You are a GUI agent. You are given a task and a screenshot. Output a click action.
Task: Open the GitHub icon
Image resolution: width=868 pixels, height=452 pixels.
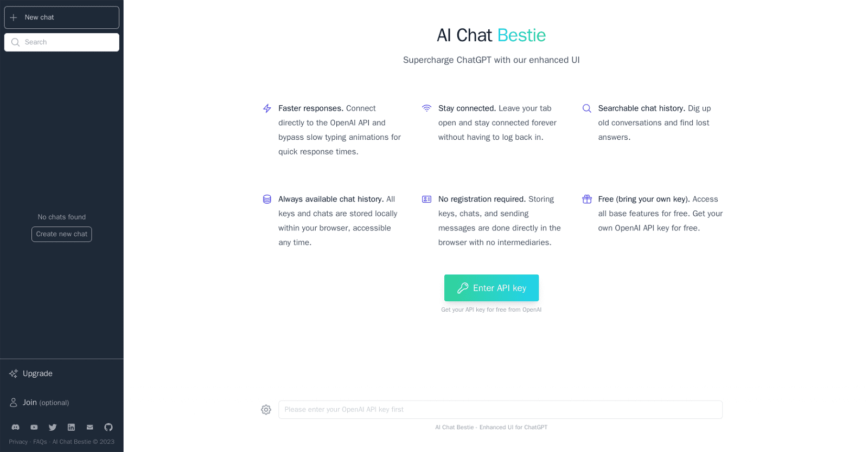108,427
